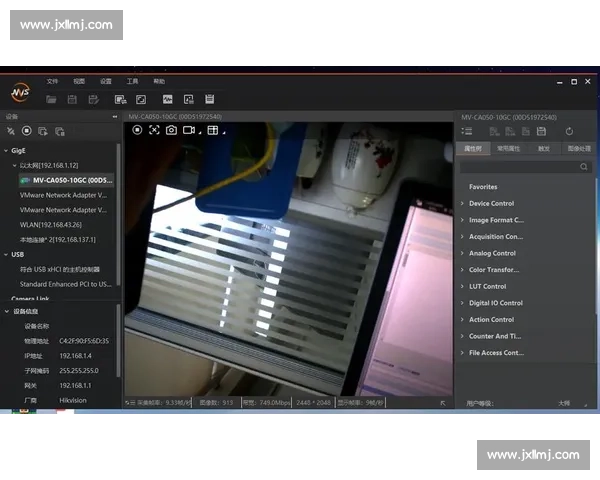This screenshot has height=480, width=600.
Task: Collapse the USB tree node
Action: pos(6,255)
